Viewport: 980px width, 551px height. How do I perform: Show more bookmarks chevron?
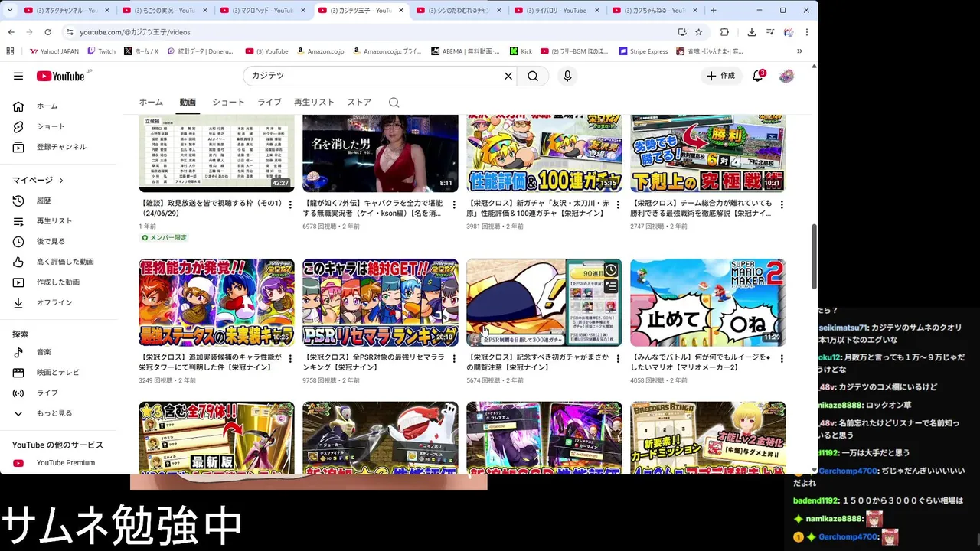(x=799, y=51)
